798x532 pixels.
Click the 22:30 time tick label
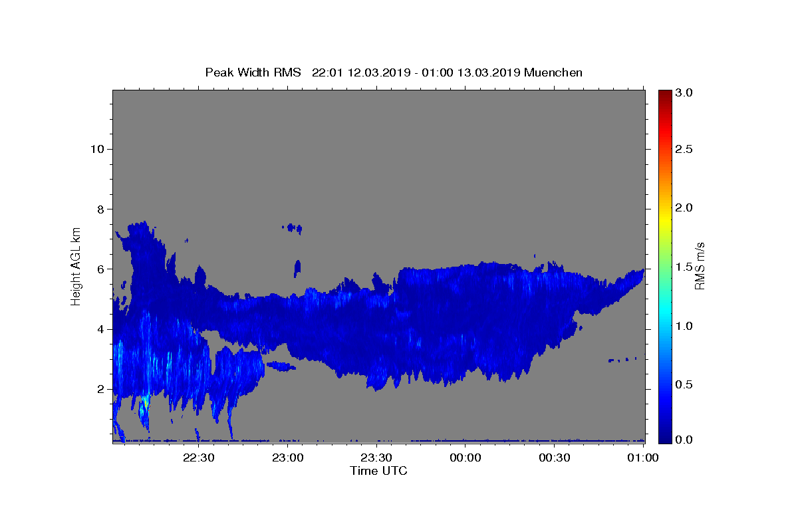coord(198,458)
